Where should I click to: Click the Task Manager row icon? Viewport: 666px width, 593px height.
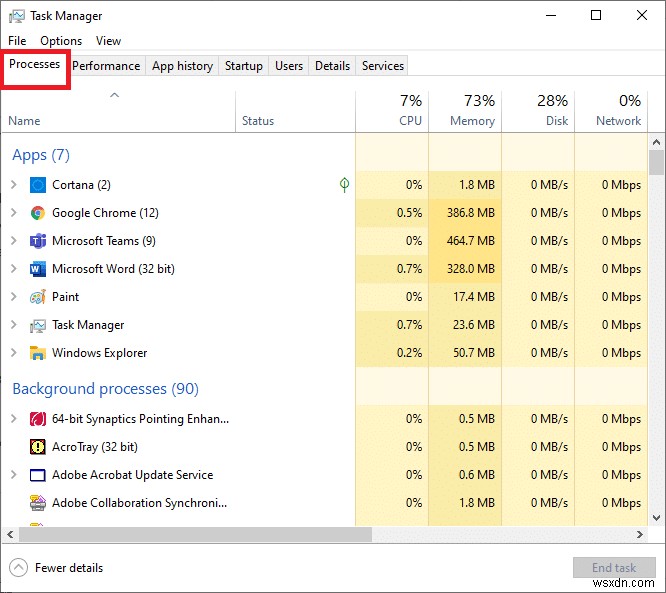(x=38, y=325)
